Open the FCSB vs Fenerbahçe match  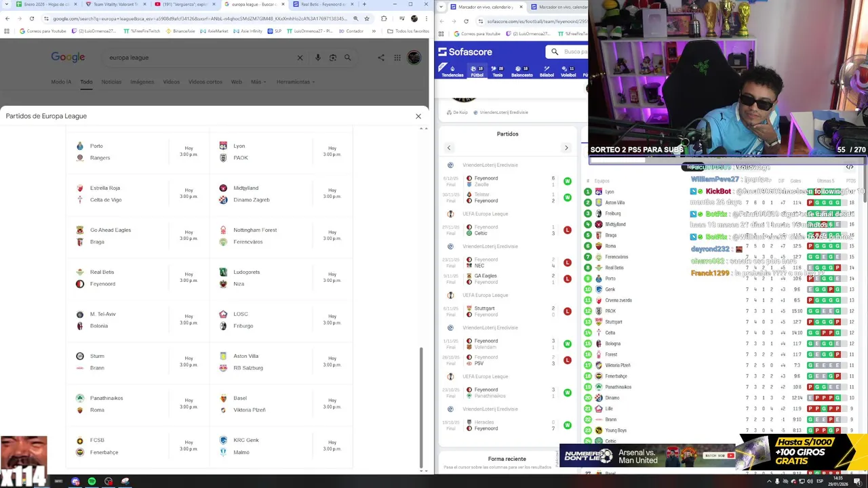(x=138, y=446)
